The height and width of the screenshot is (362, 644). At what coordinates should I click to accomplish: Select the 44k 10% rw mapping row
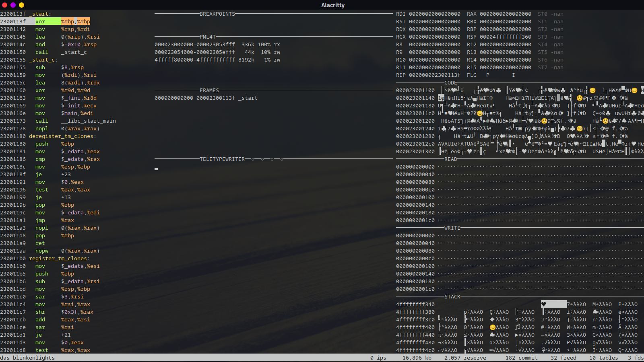point(217,52)
